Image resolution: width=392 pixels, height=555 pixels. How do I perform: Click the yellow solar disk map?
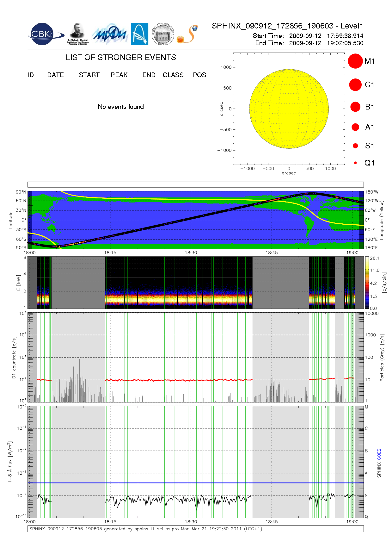click(x=289, y=109)
